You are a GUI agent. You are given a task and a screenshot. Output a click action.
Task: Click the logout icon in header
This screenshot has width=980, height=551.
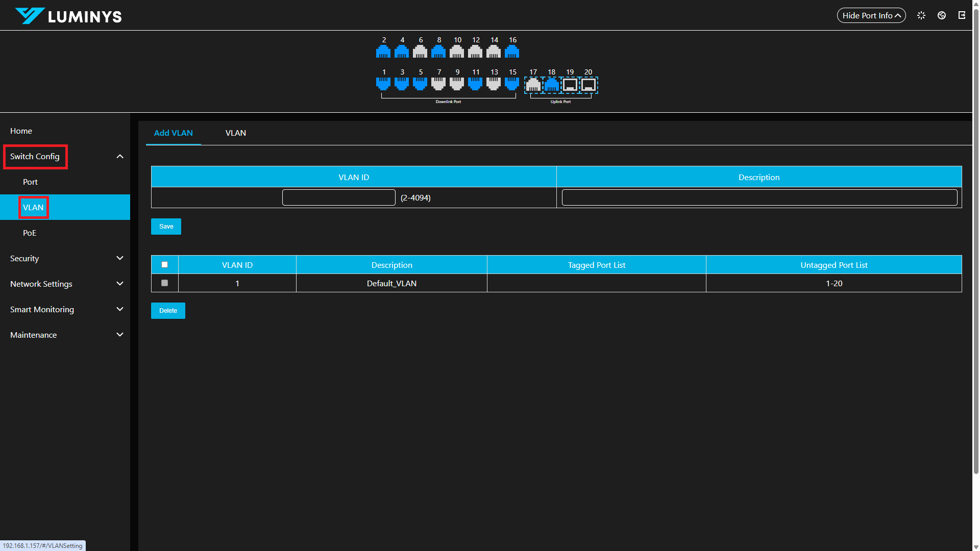(962, 15)
